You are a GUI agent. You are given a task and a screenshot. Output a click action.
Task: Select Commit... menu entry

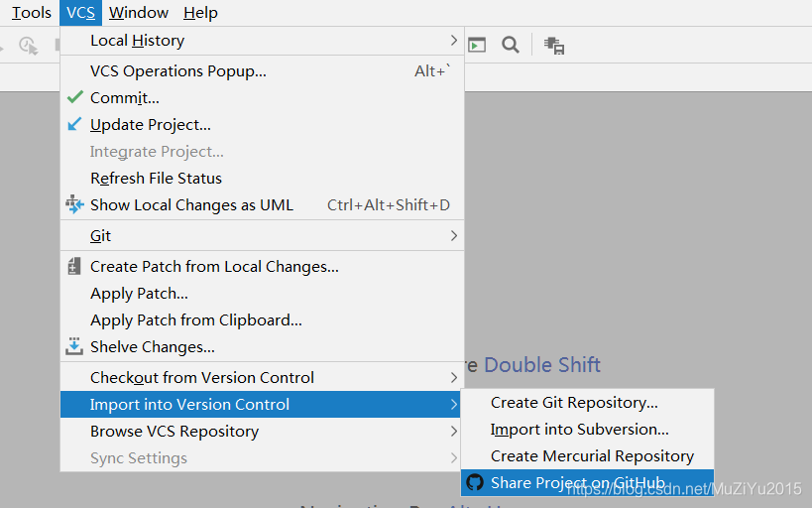coord(262,98)
